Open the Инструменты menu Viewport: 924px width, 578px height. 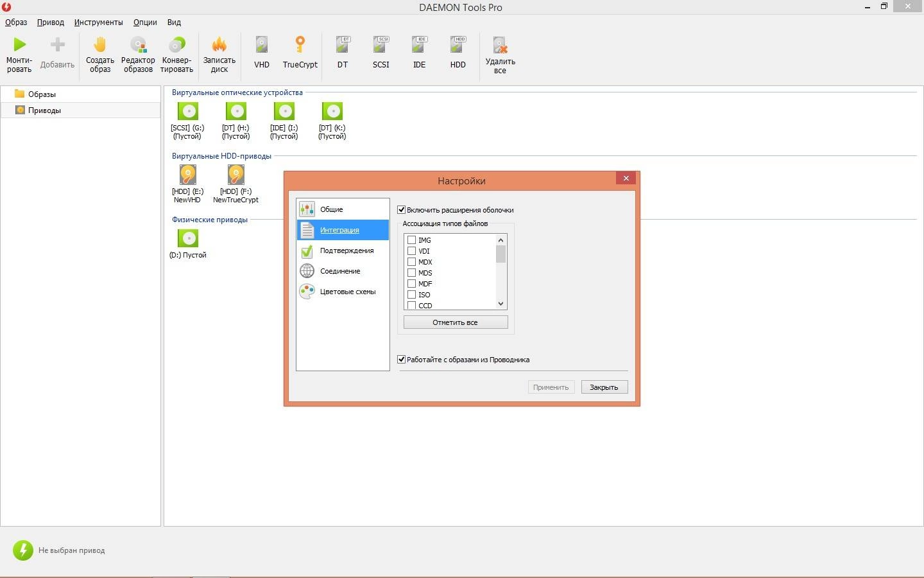(x=98, y=22)
